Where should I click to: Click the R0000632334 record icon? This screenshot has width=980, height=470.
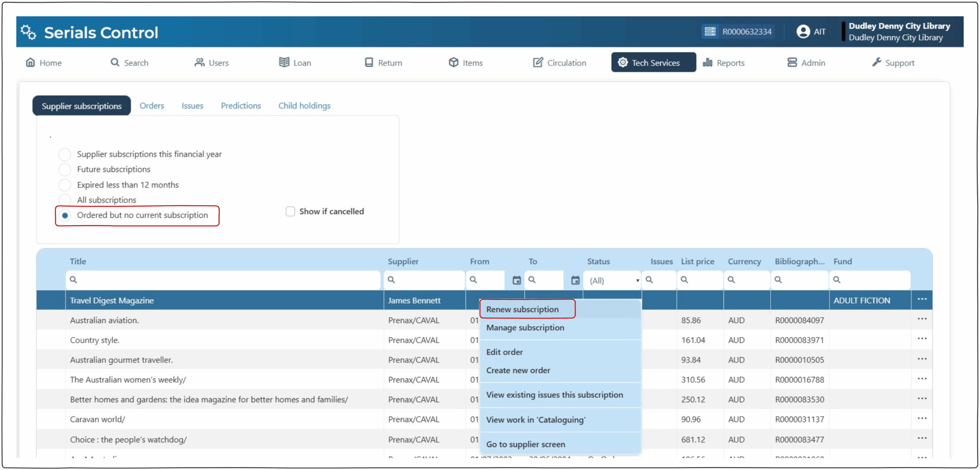pyautogui.click(x=710, y=31)
